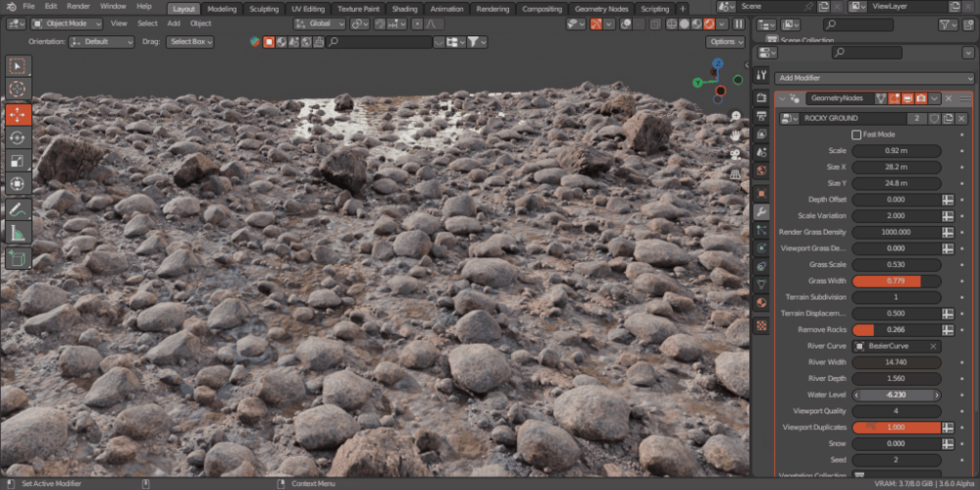The width and height of the screenshot is (980, 490).
Task: Open the Tool properties tab
Action: coord(762,76)
